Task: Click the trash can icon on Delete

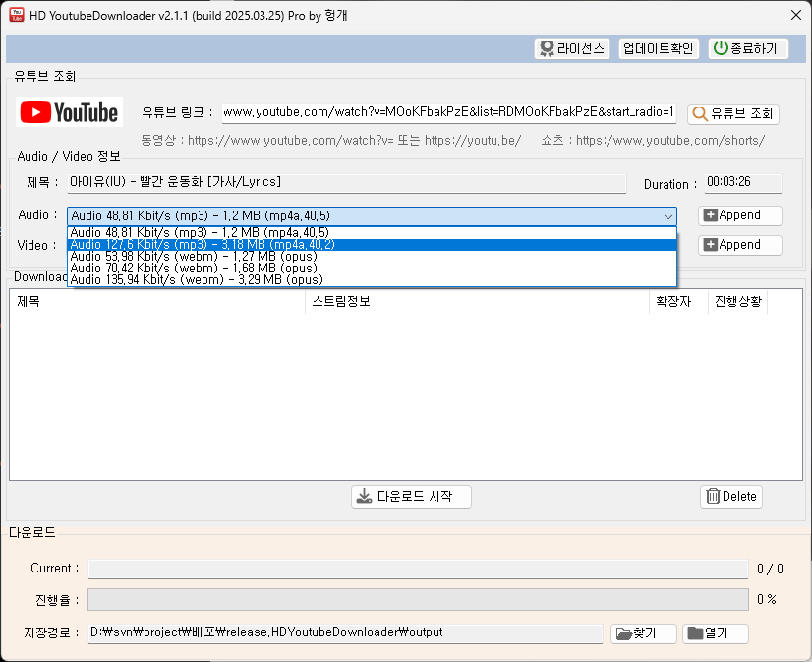Action: point(713,496)
